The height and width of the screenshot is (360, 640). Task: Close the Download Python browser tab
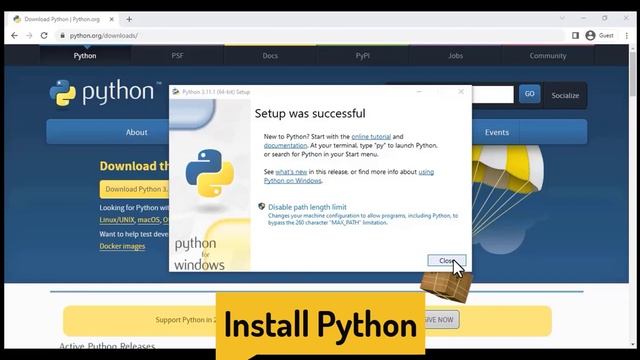pos(111,19)
